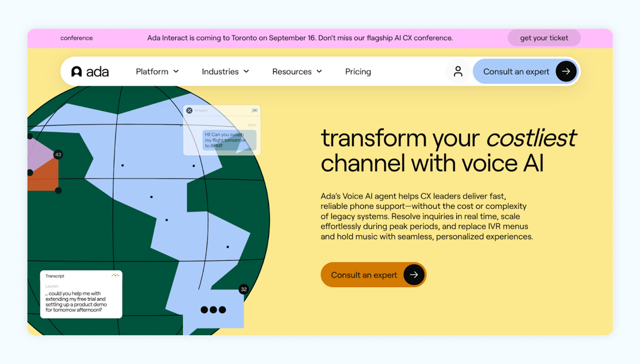The image size is (640, 364).
Task: Click the Ada logo icon
Action: point(76,72)
